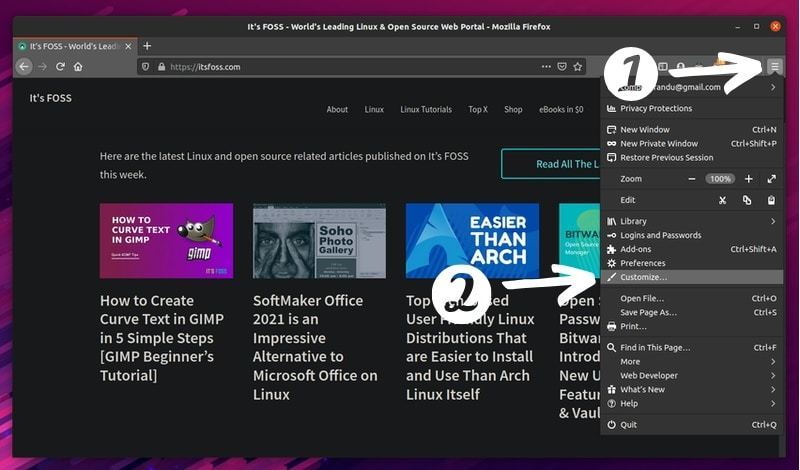Open the tracking protection shield icon

[x=145, y=66]
